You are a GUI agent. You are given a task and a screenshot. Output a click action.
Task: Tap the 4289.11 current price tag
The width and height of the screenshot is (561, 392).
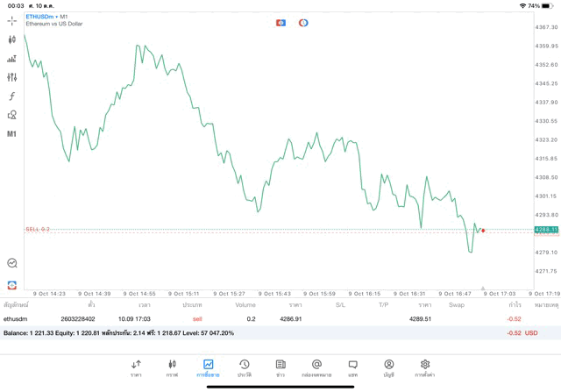click(546, 230)
